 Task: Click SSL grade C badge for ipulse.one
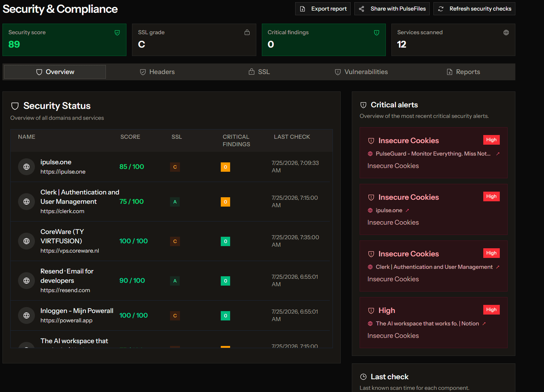coord(175,167)
